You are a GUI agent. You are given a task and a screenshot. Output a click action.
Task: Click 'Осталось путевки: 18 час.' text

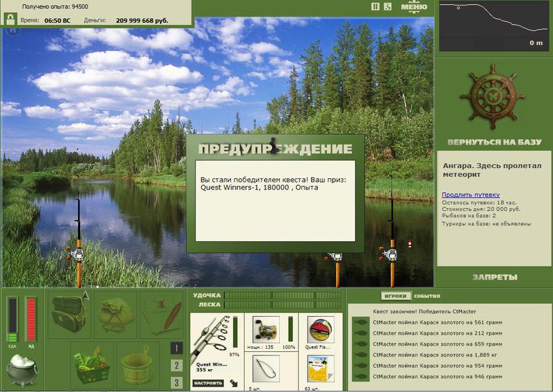[479, 203]
